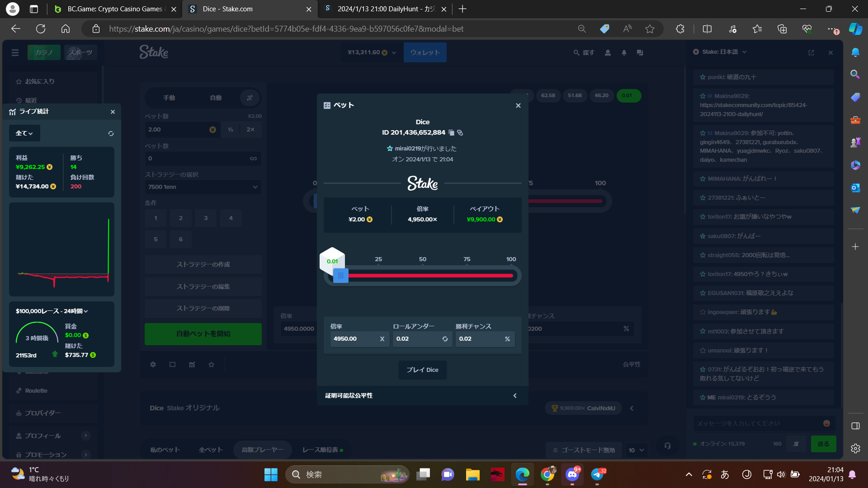Image resolution: width=868 pixels, height=488 pixels.
Task: Open emoji picker in chat
Action: tap(826, 423)
